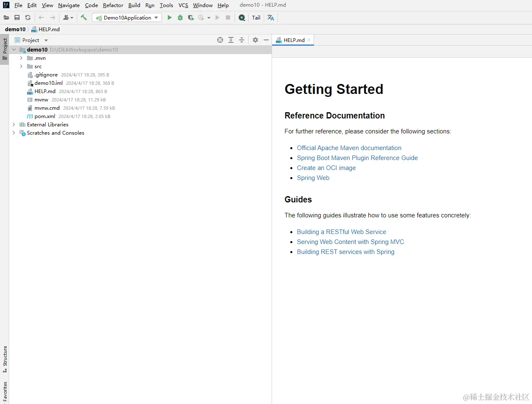532x404 pixels.
Task: Open the File menu
Action: [18, 5]
